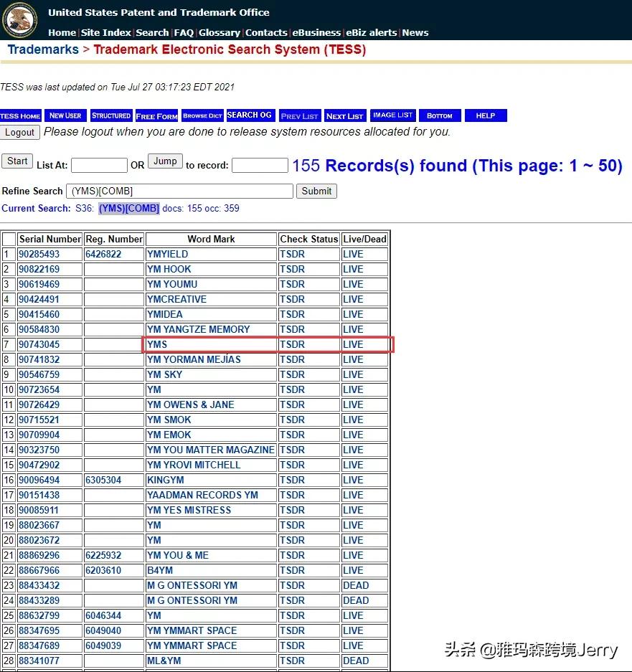This screenshot has height=672, width=632.
Task: Click the USPTO seal logo
Action: click(x=19, y=19)
